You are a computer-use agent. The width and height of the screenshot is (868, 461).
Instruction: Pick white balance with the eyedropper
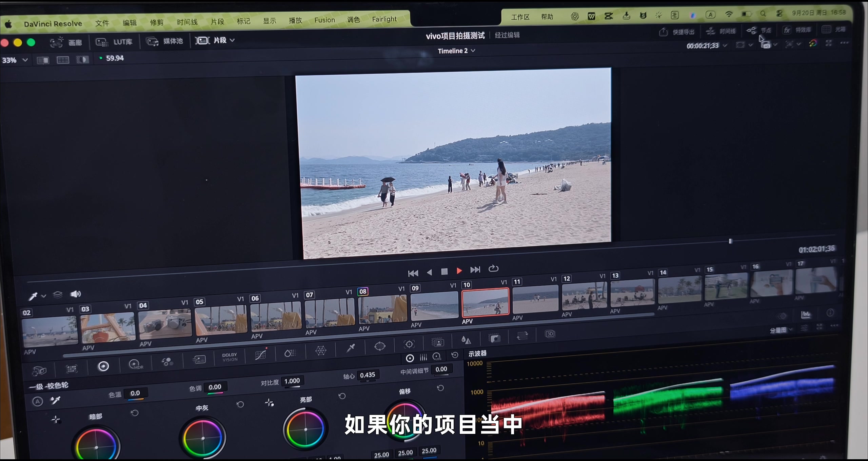pos(55,401)
